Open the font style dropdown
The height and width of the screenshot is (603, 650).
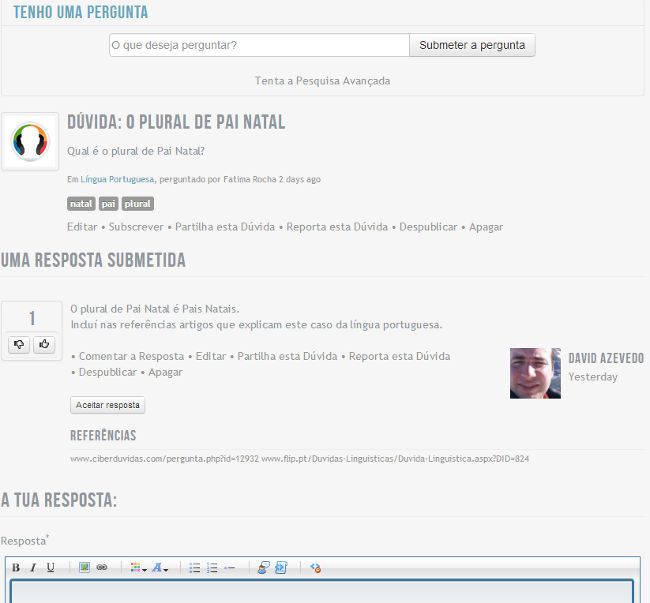pyautogui.click(x=160, y=568)
